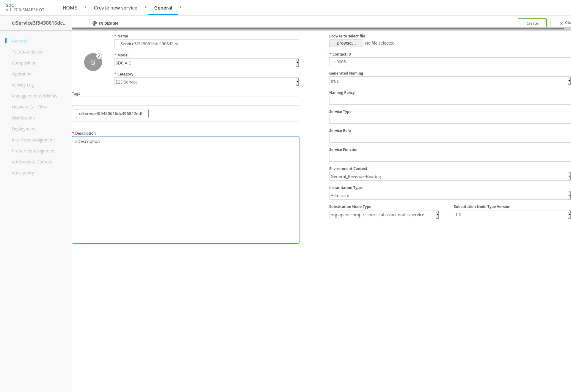The height and width of the screenshot is (392, 571).
Task: Click the Contact ID field
Action: (450, 62)
